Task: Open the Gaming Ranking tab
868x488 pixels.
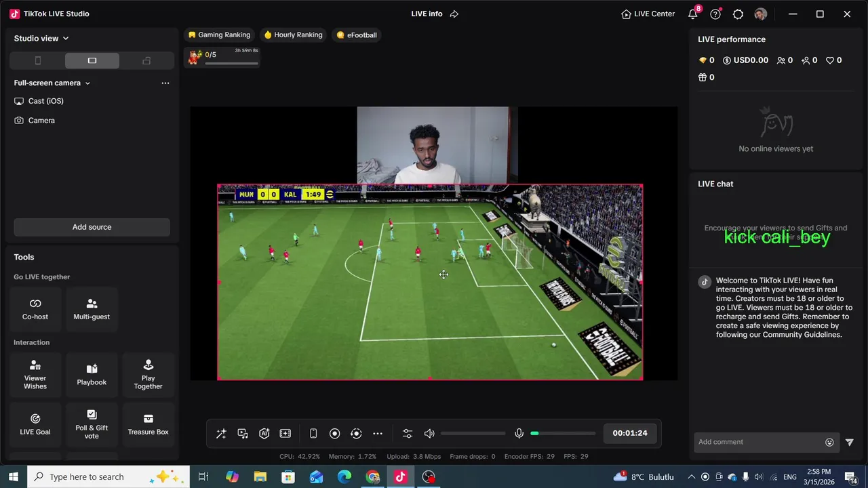Action: [219, 35]
